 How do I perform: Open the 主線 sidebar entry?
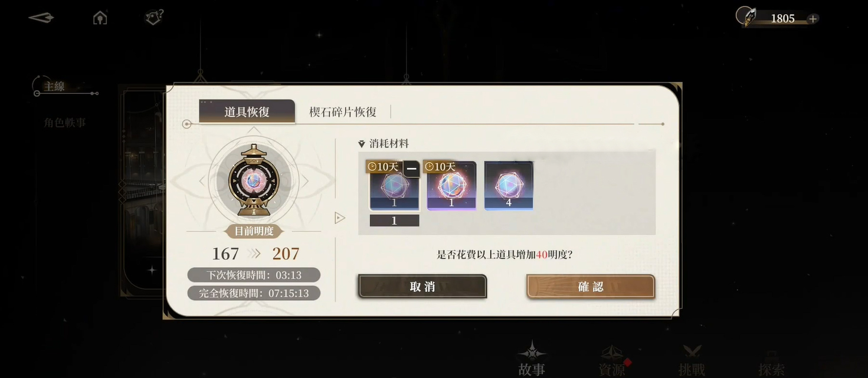point(54,87)
